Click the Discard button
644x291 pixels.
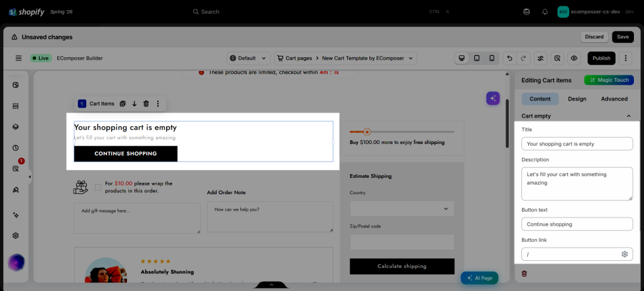pos(594,37)
